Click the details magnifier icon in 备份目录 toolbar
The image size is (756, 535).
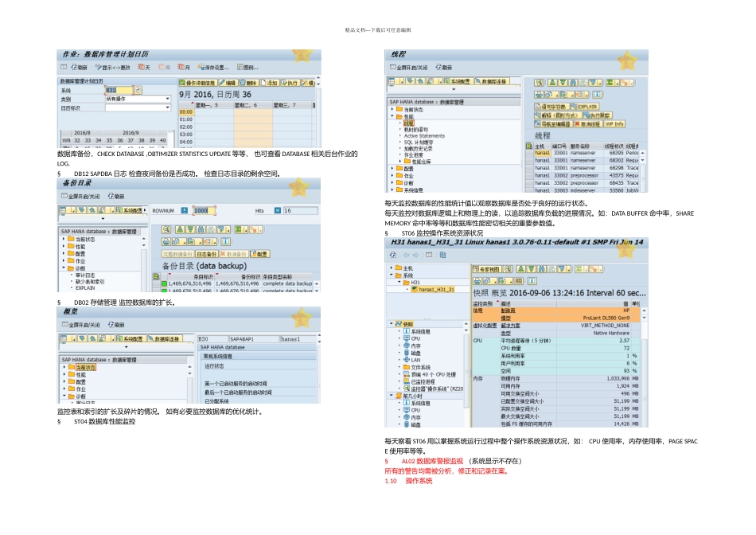tap(166, 229)
